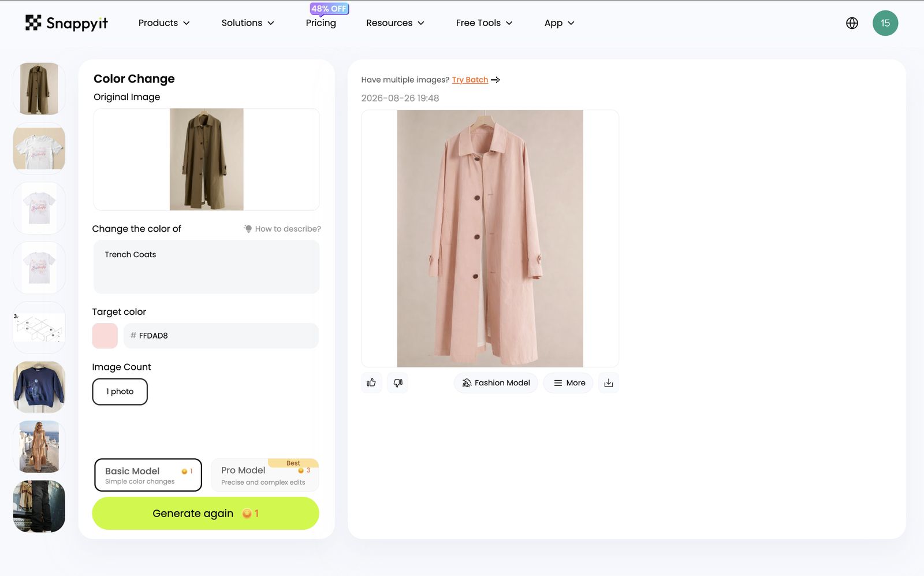Click the Try Batch arrow icon
This screenshot has width=924, height=576.
coord(495,80)
